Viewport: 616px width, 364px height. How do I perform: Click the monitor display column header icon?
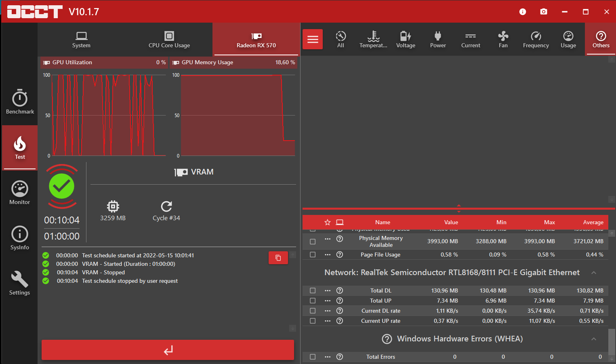(x=340, y=222)
